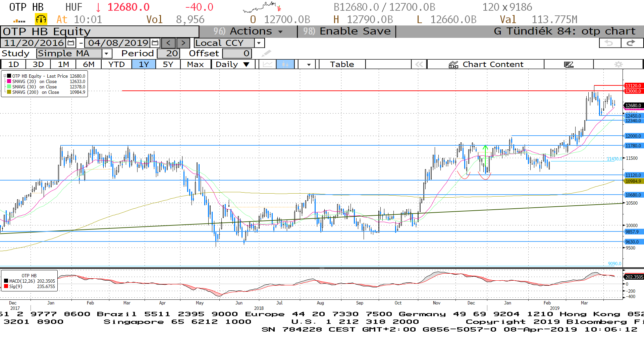Click the 11120.0 blue level label
The height and width of the screenshot is (348, 644).
point(633,175)
